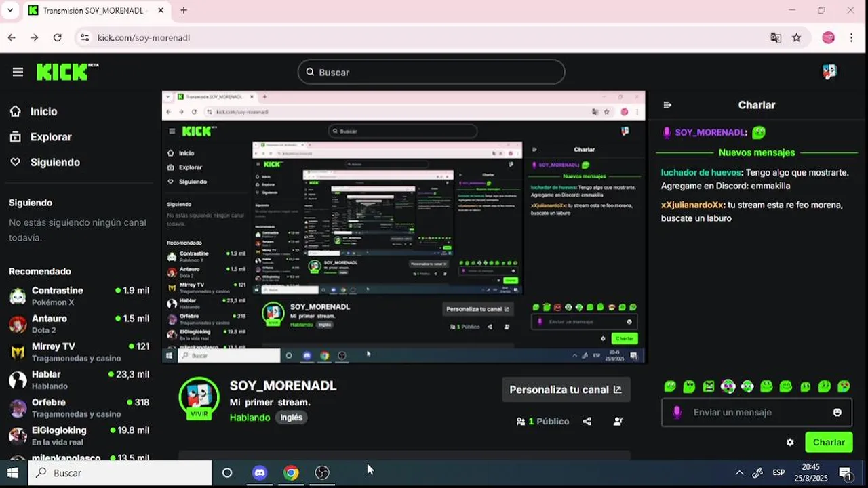The image size is (868, 488).
Task: Open the Chrome profile avatar
Action: coord(828,37)
